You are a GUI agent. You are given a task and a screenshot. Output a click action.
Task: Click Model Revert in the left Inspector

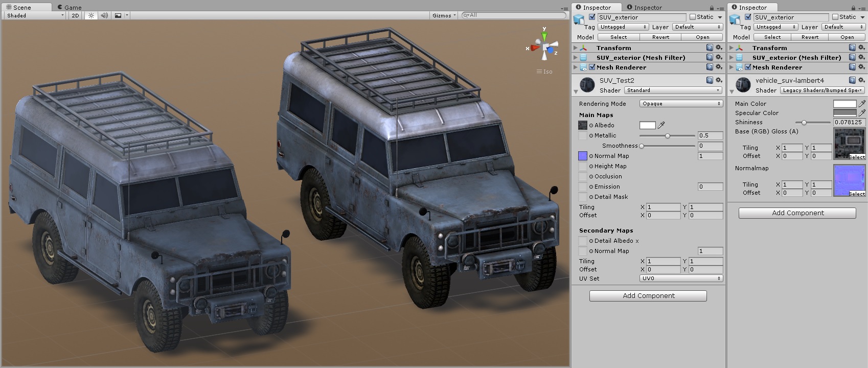coord(660,37)
